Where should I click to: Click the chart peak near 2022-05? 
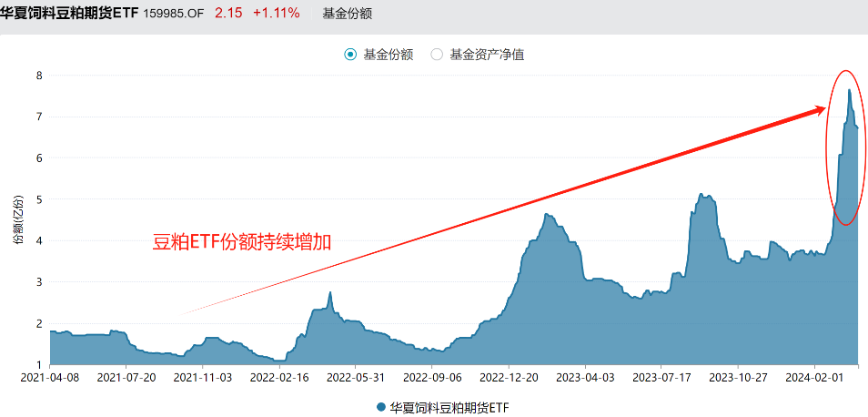(x=330, y=292)
